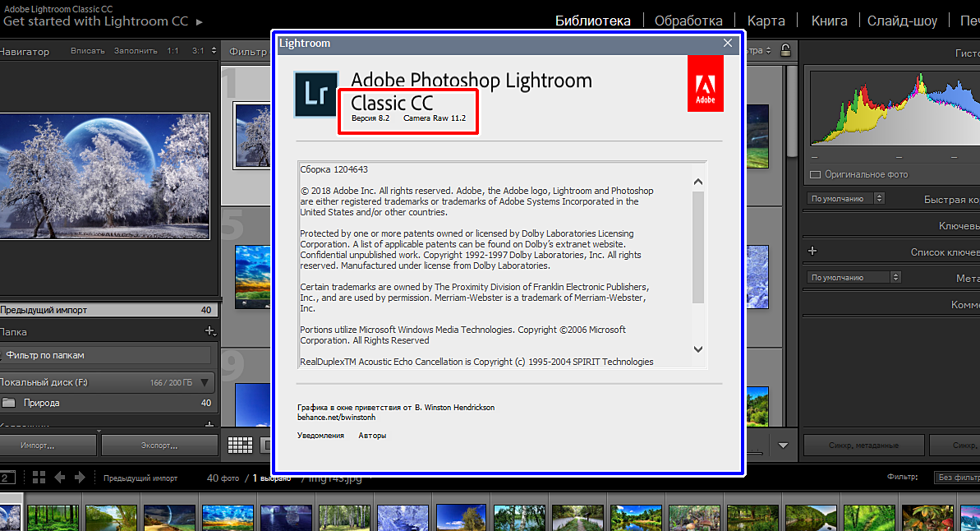Click the grid view vertical scrollbar
The image size is (980, 531).
coord(792,109)
